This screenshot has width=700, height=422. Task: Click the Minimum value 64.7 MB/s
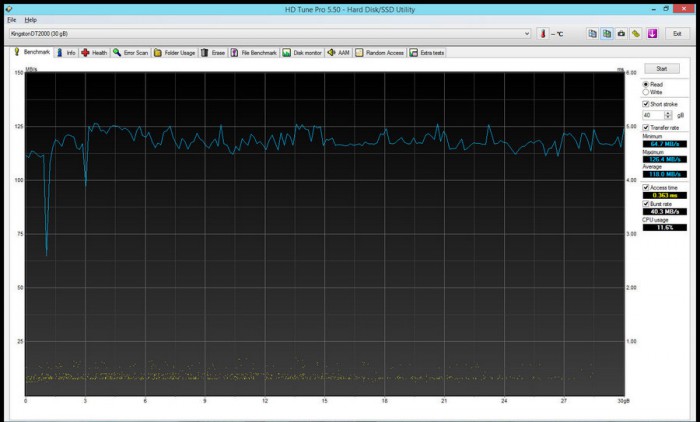[665, 144]
